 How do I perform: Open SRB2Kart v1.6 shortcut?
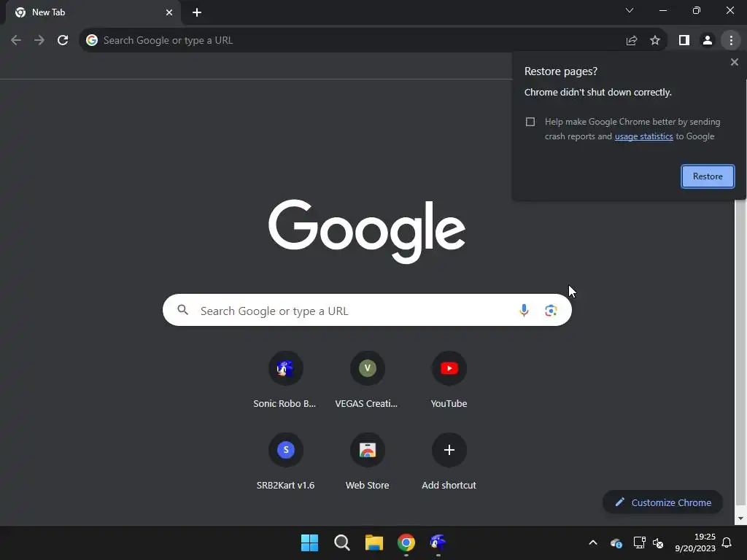(x=285, y=462)
